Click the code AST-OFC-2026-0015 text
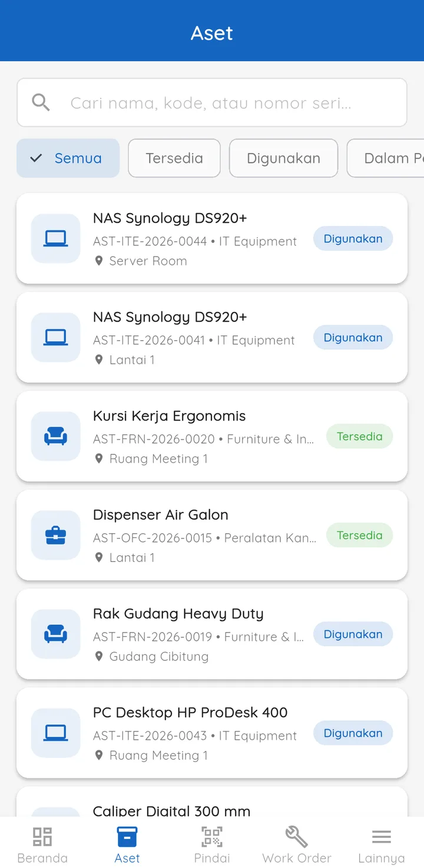This screenshot has width=424, height=868. coord(153,538)
